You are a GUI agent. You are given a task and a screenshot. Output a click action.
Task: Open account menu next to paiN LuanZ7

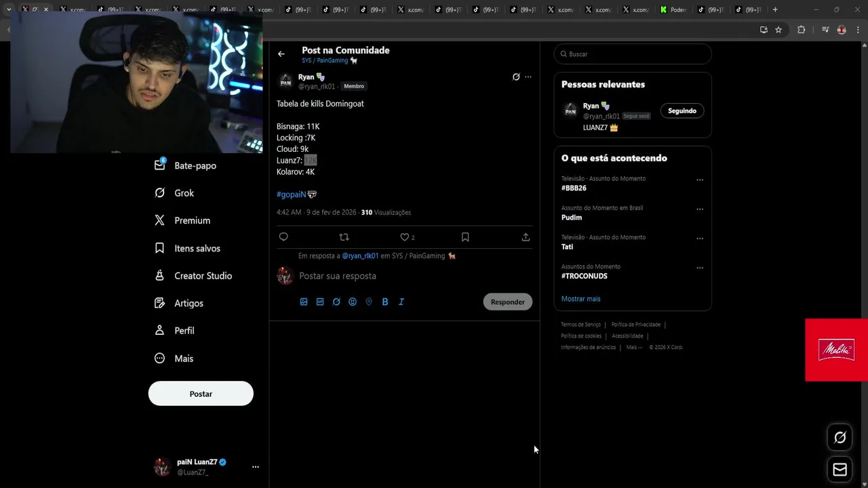(x=256, y=467)
